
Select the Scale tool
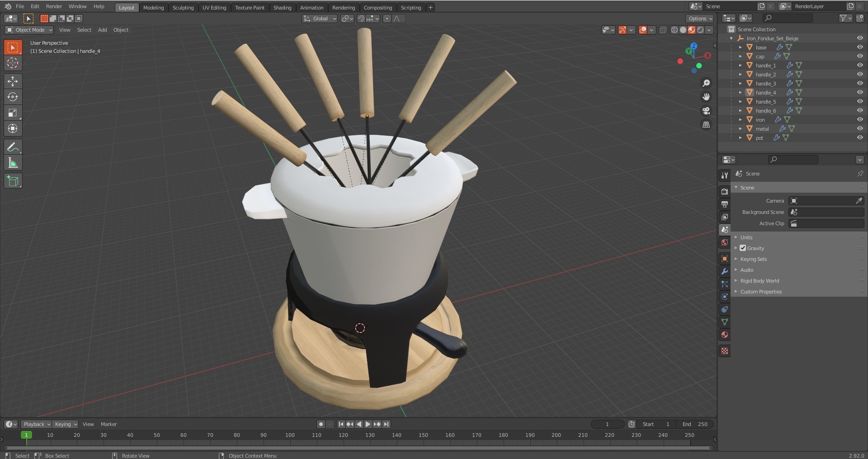click(13, 113)
